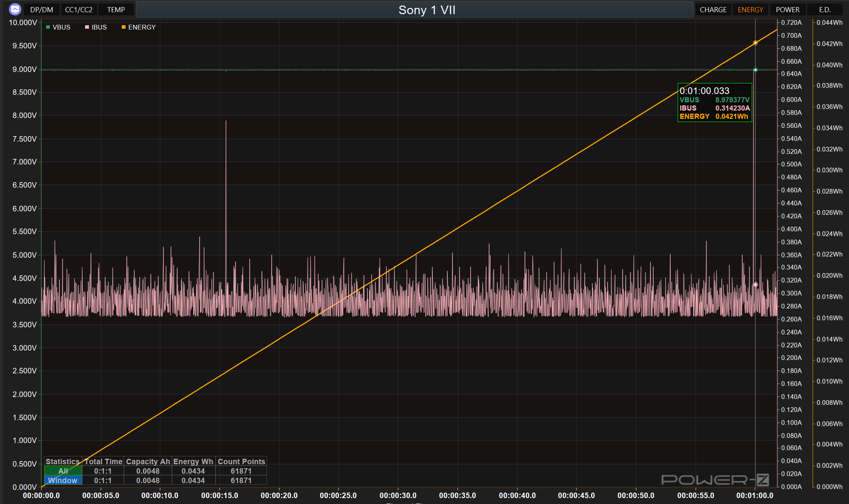
Task: Click the green VBUS cursor marker dot
Action: (755, 70)
